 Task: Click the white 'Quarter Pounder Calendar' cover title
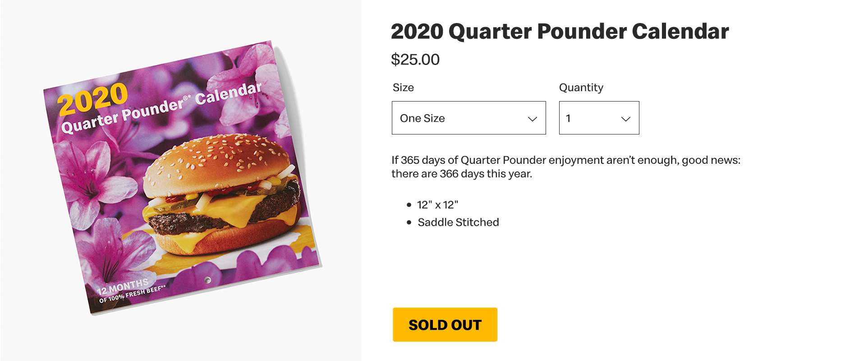pyautogui.click(x=161, y=108)
